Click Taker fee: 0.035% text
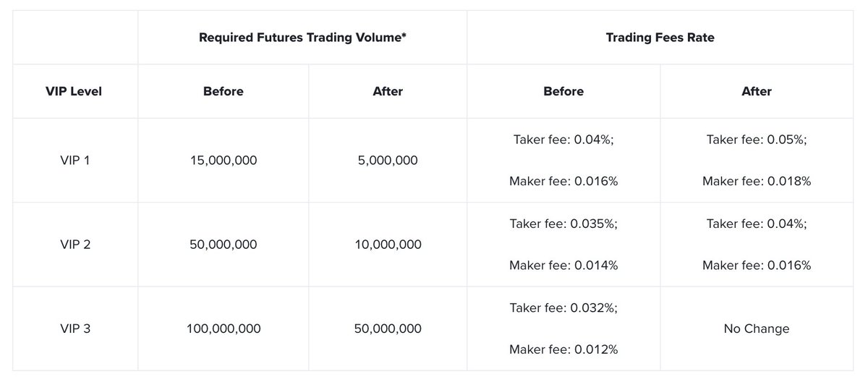Viewport: 868px width, 382px height. coord(563,224)
